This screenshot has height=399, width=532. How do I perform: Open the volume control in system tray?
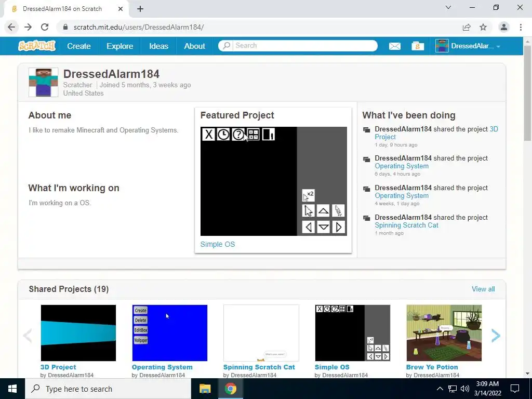pyautogui.click(x=465, y=389)
